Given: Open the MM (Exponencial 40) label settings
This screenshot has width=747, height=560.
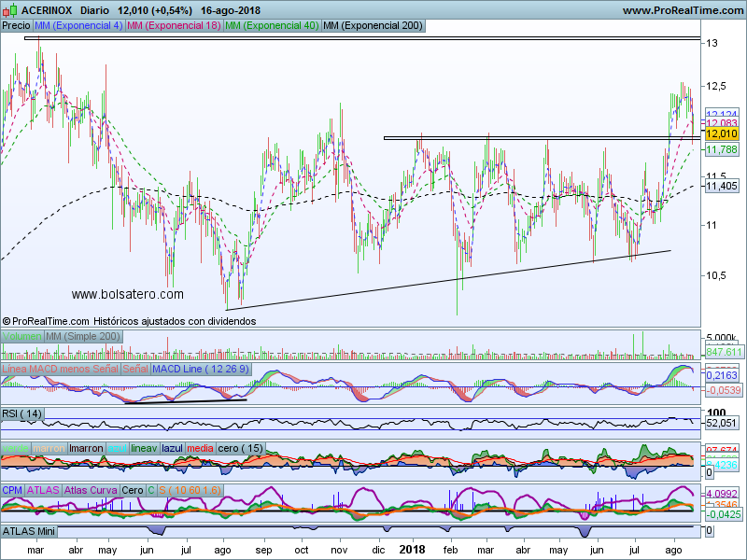Looking at the screenshot, I should pyautogui.click(x=271, y=26).
